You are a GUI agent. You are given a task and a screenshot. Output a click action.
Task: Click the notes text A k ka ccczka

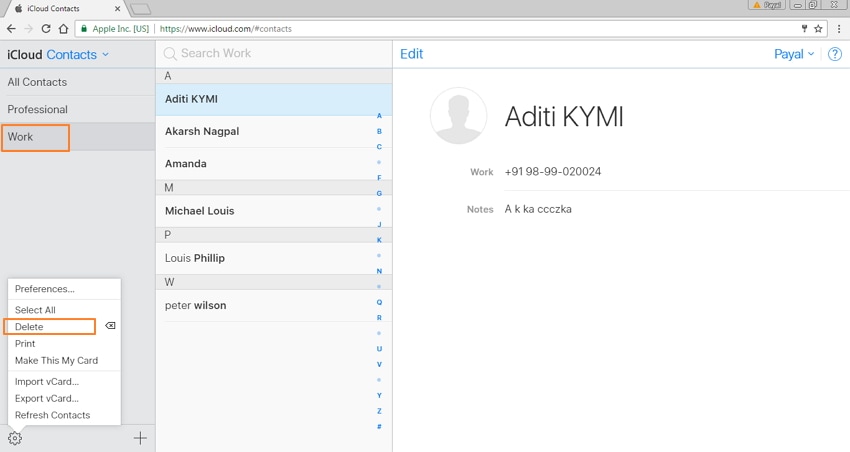pos(538,209)
